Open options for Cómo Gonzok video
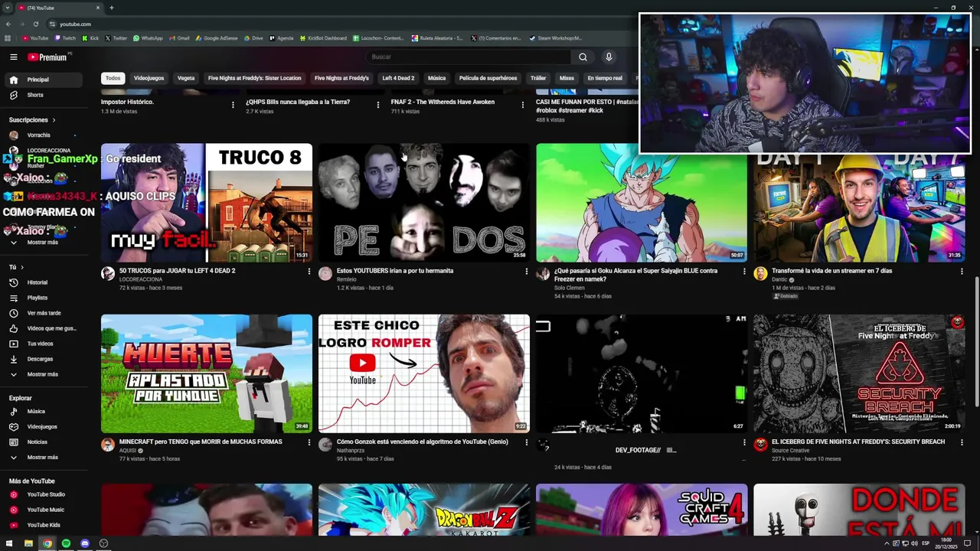Image resolution: width=980 pixels, height=551 pixels. [527, 442]
